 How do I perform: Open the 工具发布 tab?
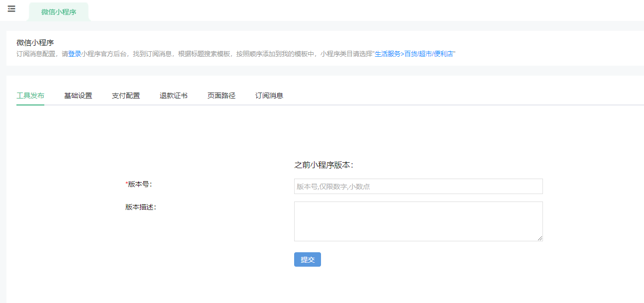[x=30, y=96]
